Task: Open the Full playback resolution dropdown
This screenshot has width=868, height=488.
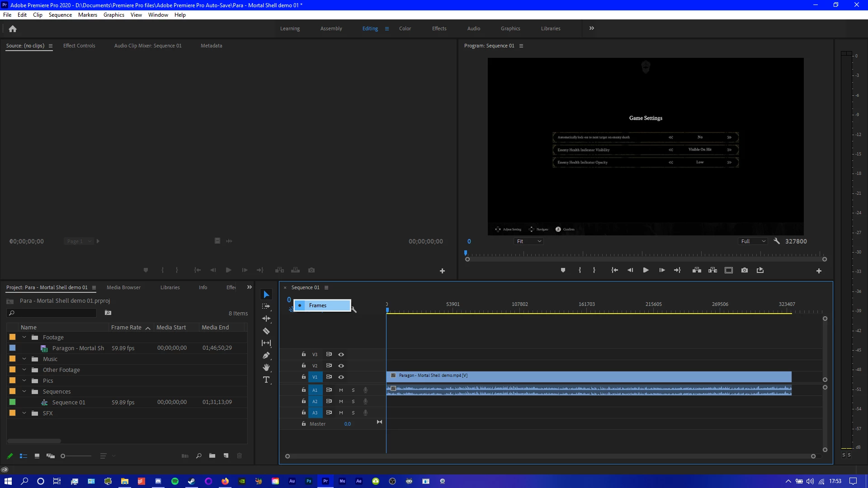Action: pyautogui.click(x=753, y=241)
